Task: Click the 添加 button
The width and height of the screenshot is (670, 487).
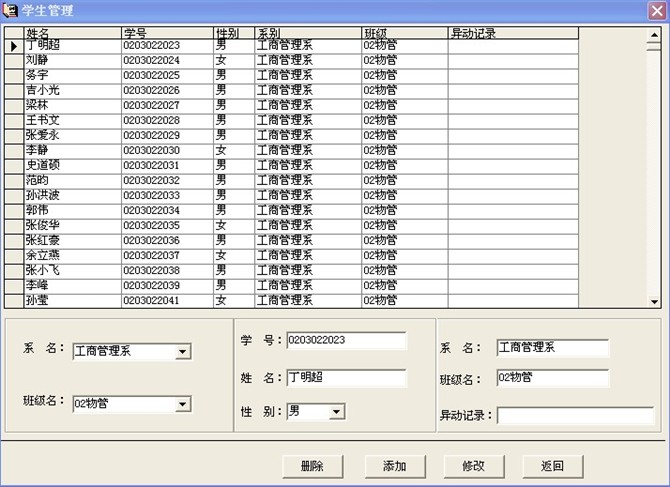Action: pos(395,466)
